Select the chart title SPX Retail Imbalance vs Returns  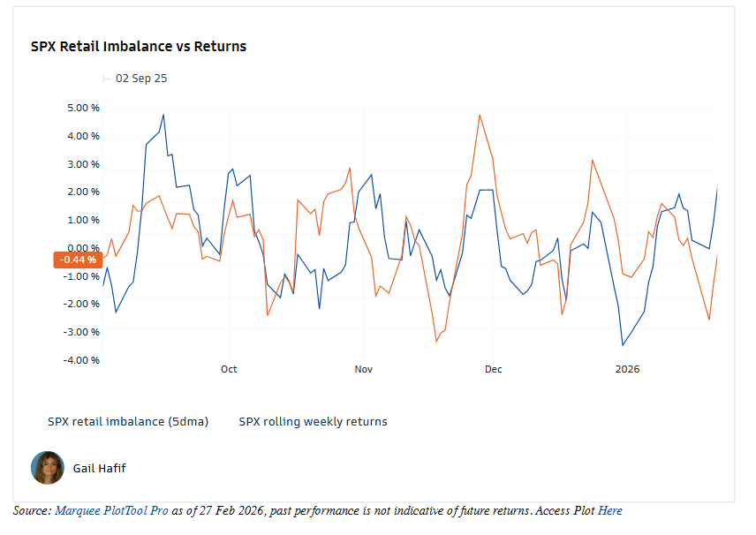[x=139, y=46]
